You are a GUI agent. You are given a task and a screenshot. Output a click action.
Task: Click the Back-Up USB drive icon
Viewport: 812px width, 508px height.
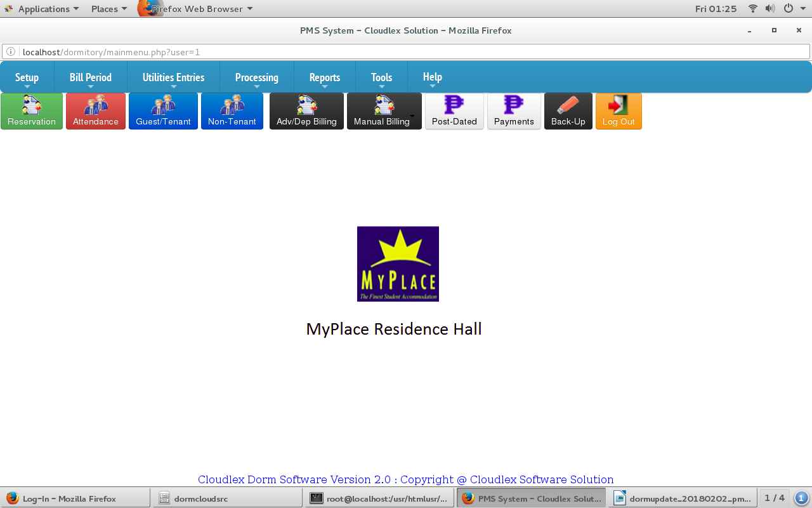click(568, 112)
